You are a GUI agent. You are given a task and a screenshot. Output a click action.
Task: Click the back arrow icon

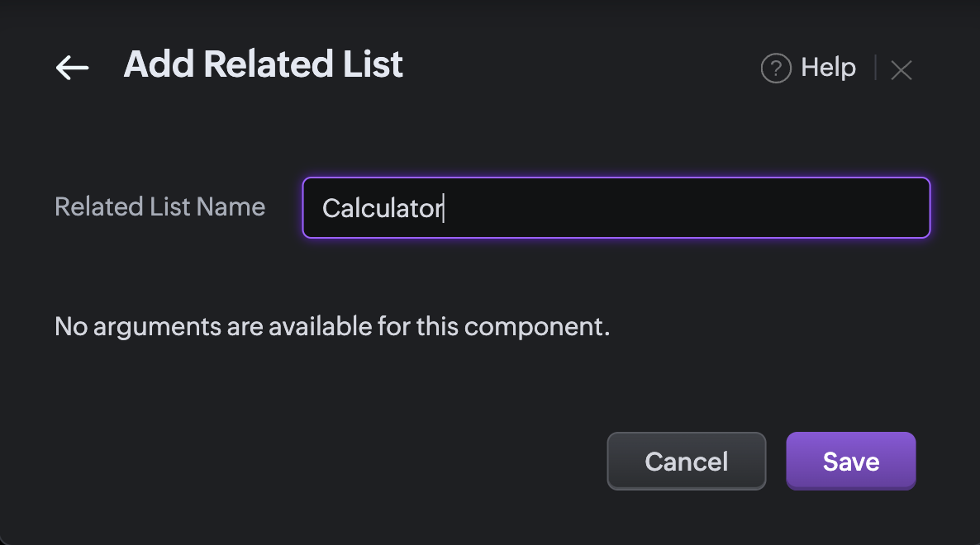(x=72, y=67)
